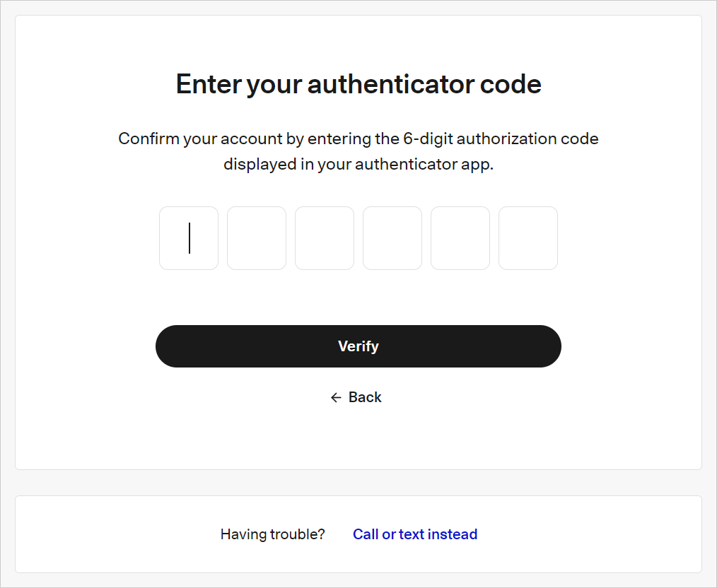The width and height of the screenshot is (717, 588).
Task: Click the Back arrow icon
Action: click(x=336, y=398)
